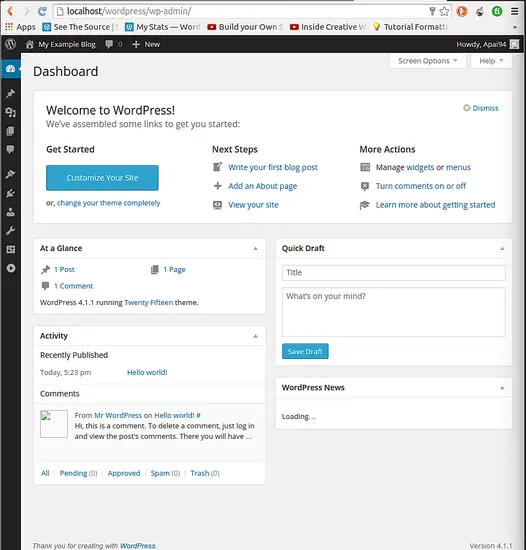Click Customize Your Site button
Screen dimensions: 526x550
(102, 178)
